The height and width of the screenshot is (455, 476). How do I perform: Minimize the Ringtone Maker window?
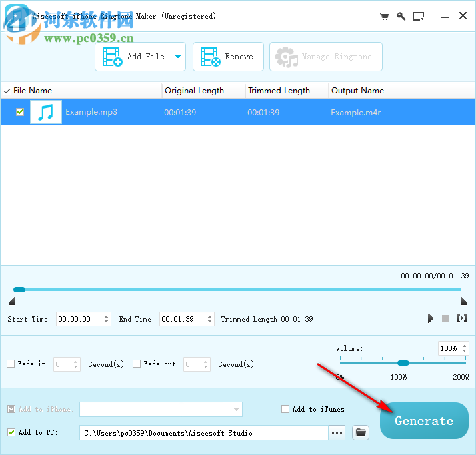click(445, 17)
